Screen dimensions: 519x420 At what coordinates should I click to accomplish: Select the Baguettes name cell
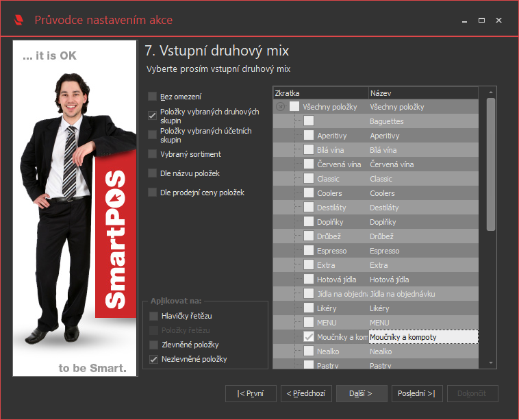pyautogui.click(x=423, y=121)
